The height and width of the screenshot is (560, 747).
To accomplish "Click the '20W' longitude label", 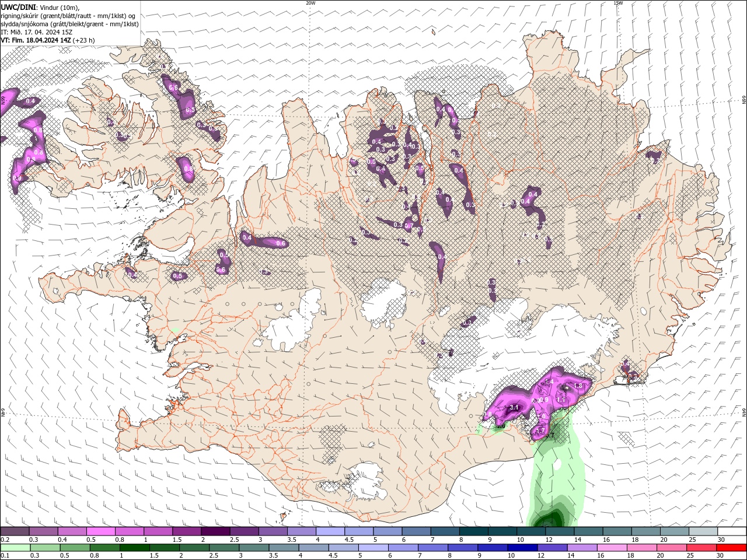I will point(310,3).
